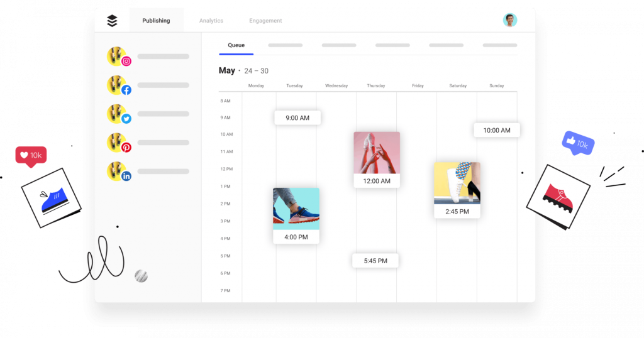This screenshot has width=644, height=338.
Task: Open the 9:00 AM scheduled slot
Action: tap(297, 117)
